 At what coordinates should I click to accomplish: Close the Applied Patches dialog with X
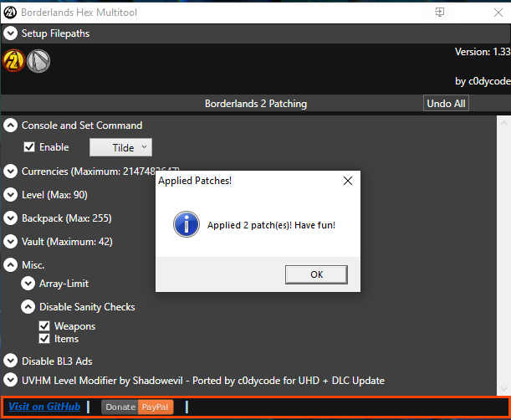coord(348,181)
